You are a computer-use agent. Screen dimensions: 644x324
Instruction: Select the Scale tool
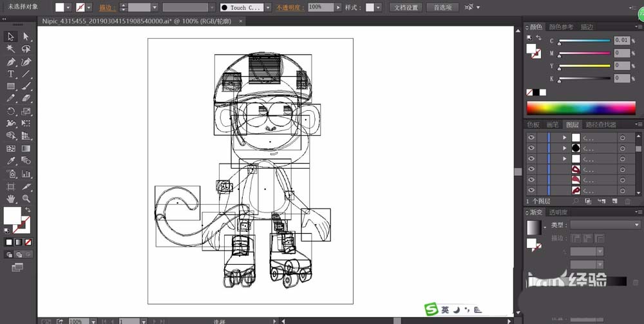[x=26, y=111]
